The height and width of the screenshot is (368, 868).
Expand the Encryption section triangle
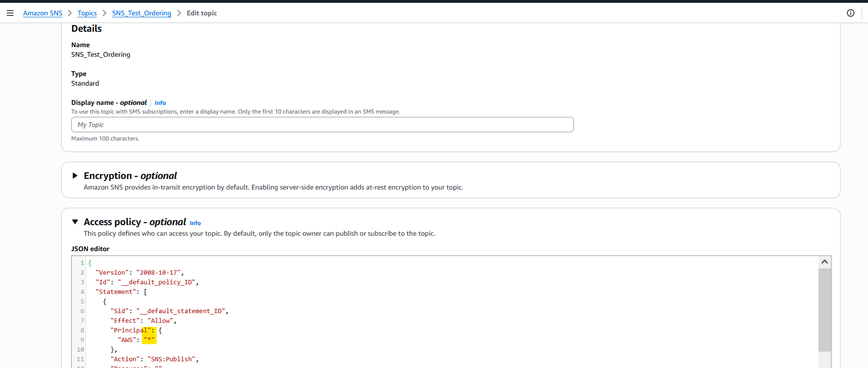click(x=75, y=176)
